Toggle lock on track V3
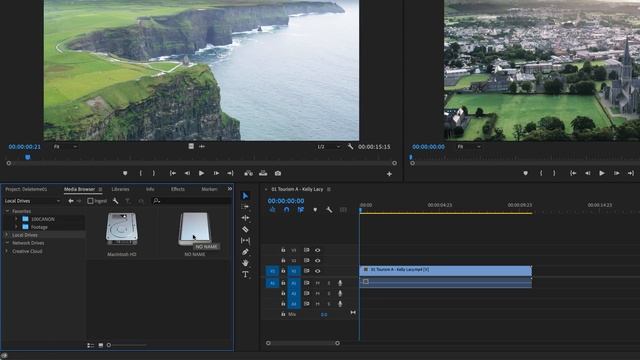This screenshot has width=640, height=360. click(x=283, y=250)
